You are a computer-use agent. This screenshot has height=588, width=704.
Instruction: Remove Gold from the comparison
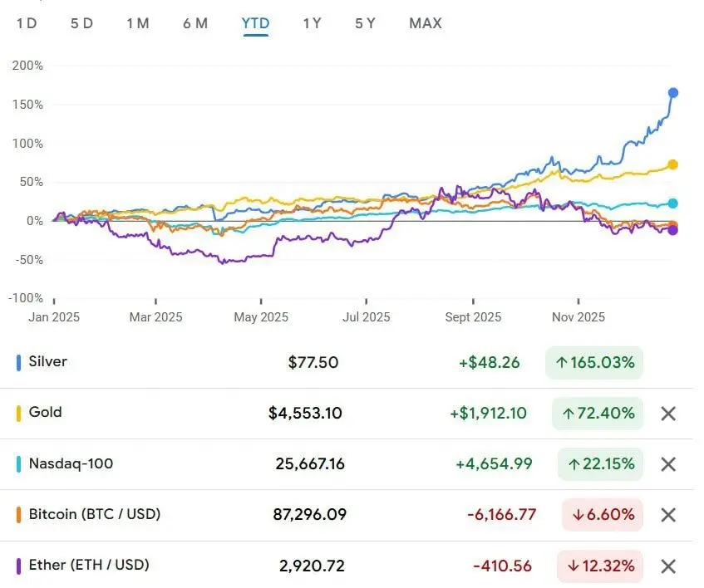pyautogui.click(x=668, y=414)
